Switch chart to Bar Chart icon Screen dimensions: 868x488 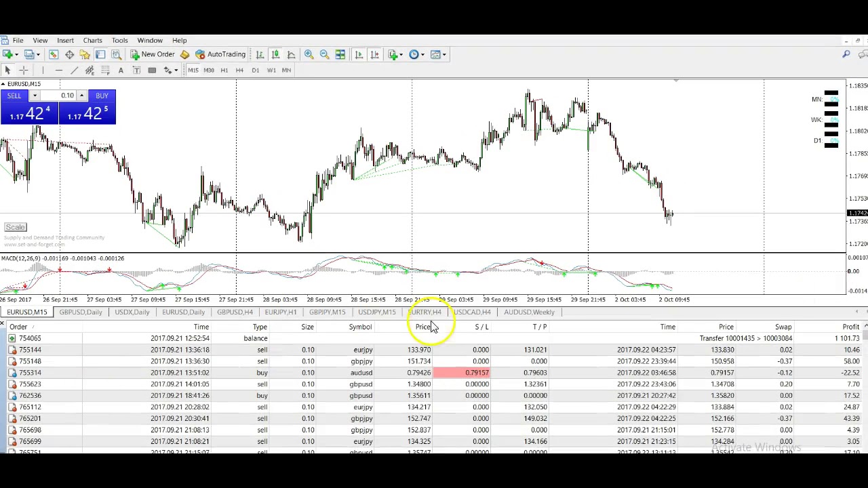click(x=260, y=54)
